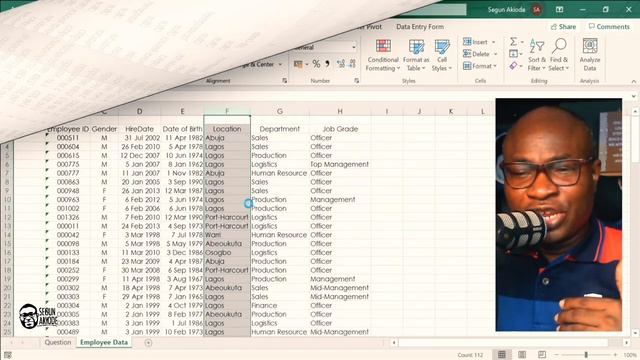Click the Fill down icon

pyautogui.click(x=513, y=53)
